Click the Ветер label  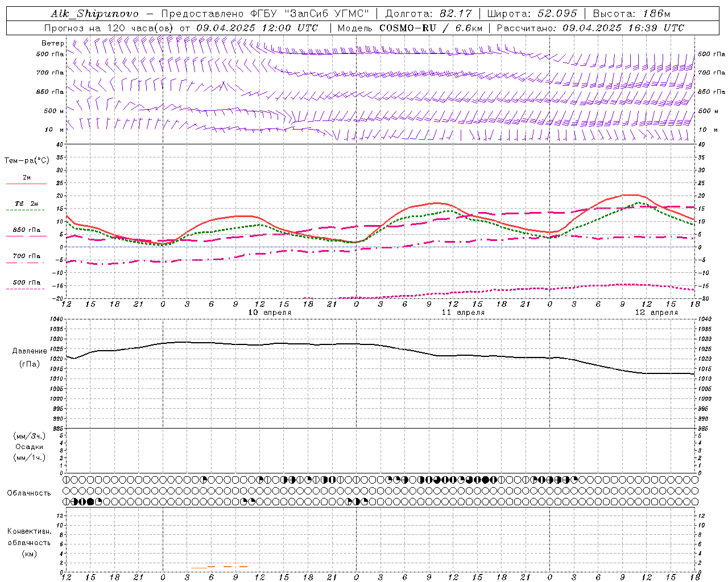52,43
